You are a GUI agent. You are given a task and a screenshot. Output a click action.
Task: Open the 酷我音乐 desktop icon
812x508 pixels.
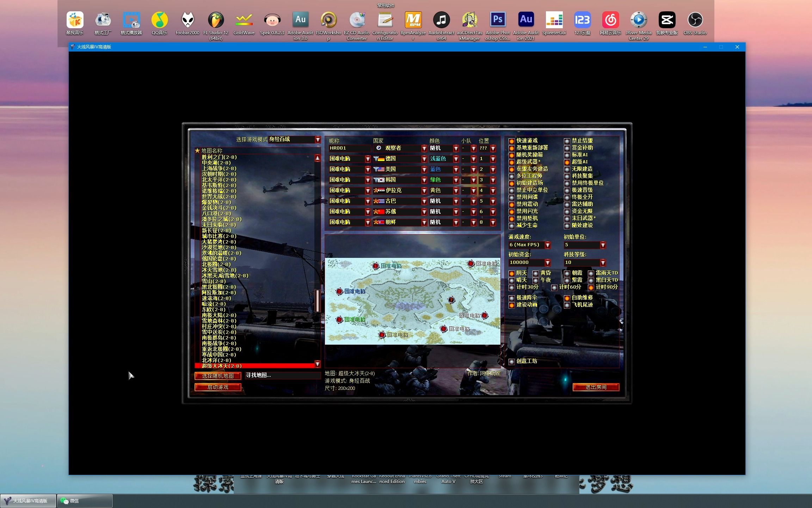(x=75, y=23)
